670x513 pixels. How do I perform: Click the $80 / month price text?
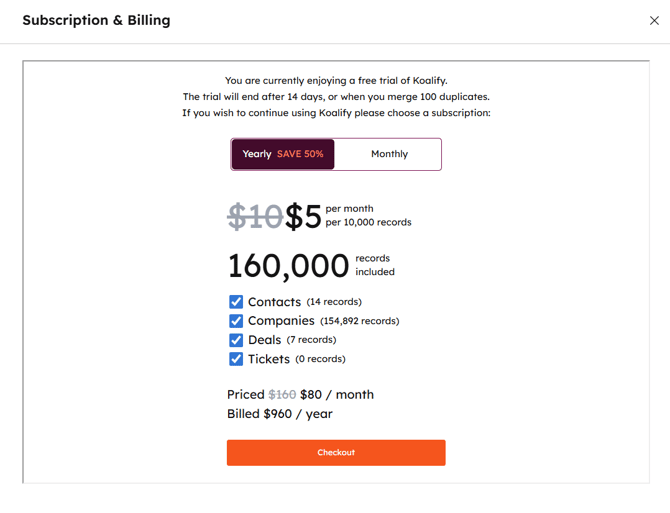pyautogui.click(x=336, y=395)
